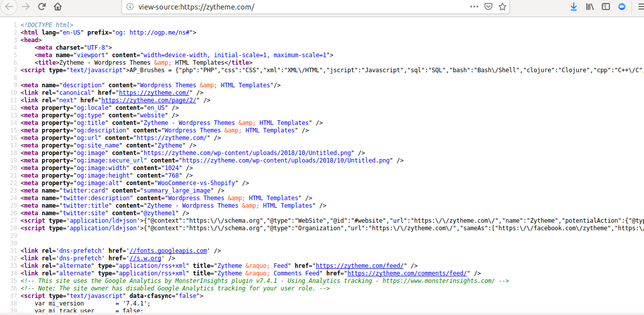Image resolution: width=644 pixels, height=315 pixels.
Task: Click the og:image:alt WooCommerce-vs-Shopify line
Action: click(135, 183)
